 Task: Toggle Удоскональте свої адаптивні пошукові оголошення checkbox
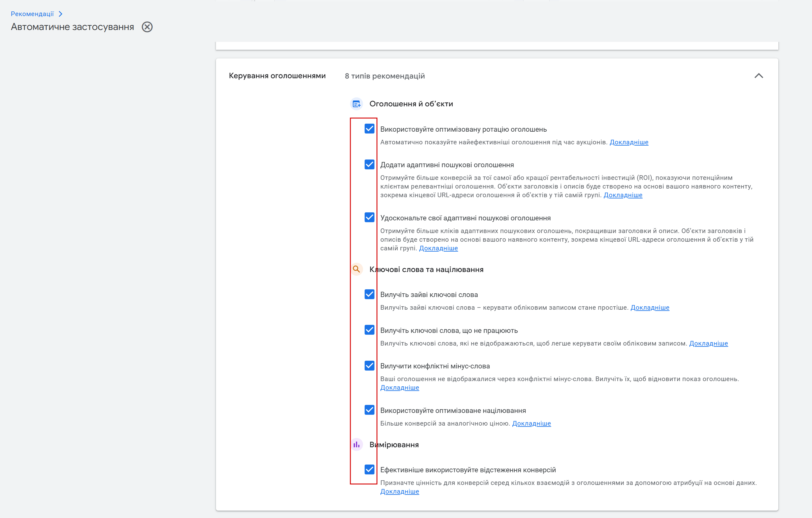coord(369,217)
